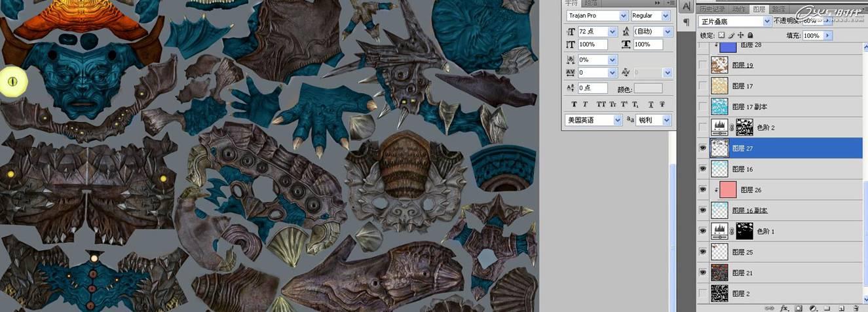Show hidden layer 图层 19
868x312 pixels.
703,66
